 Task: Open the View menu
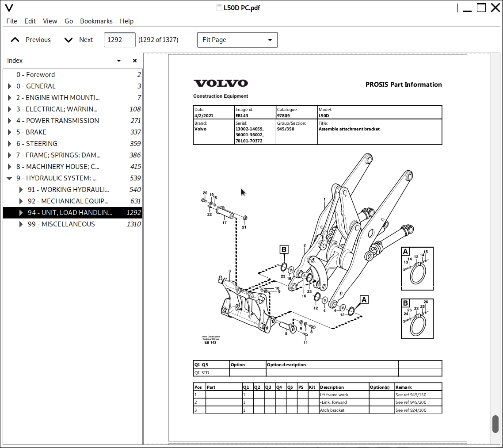click(x=50, y=21)
